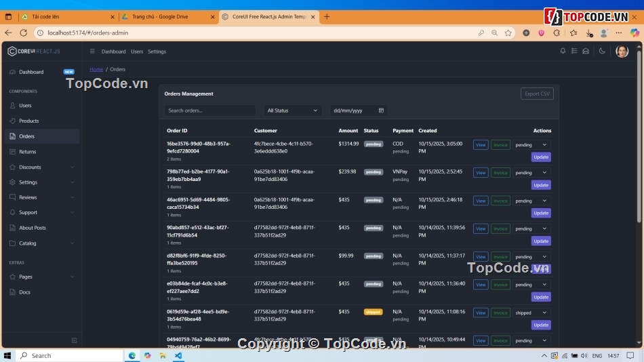Click the Export CSV button

click(x=537, y=94)
